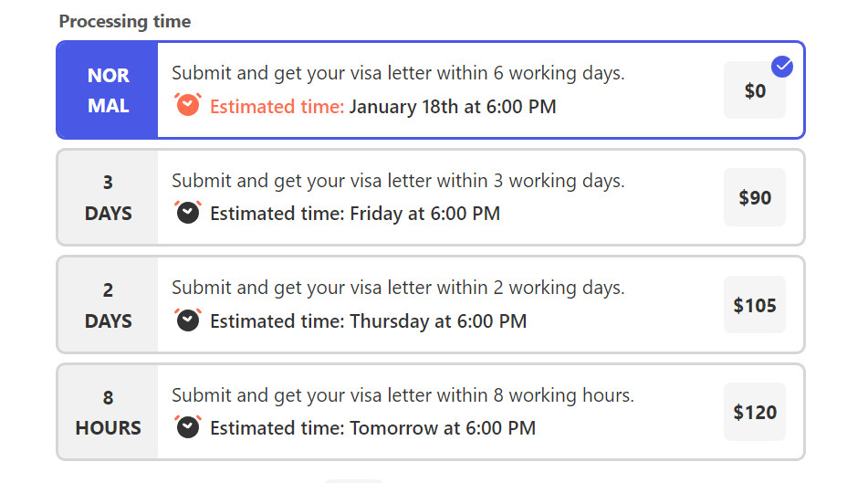Image resolution: width=868 pixels, height=483 pixels.
Task: Click the "Processing time" section heading
Action: pyautogui.click(x=125, y=22)
